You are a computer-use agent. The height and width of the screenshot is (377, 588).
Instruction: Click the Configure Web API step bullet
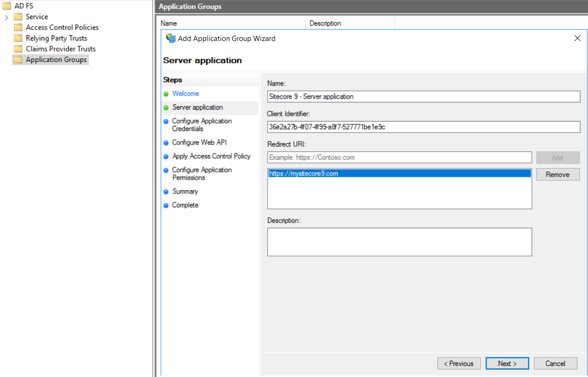tap(166, 143)
